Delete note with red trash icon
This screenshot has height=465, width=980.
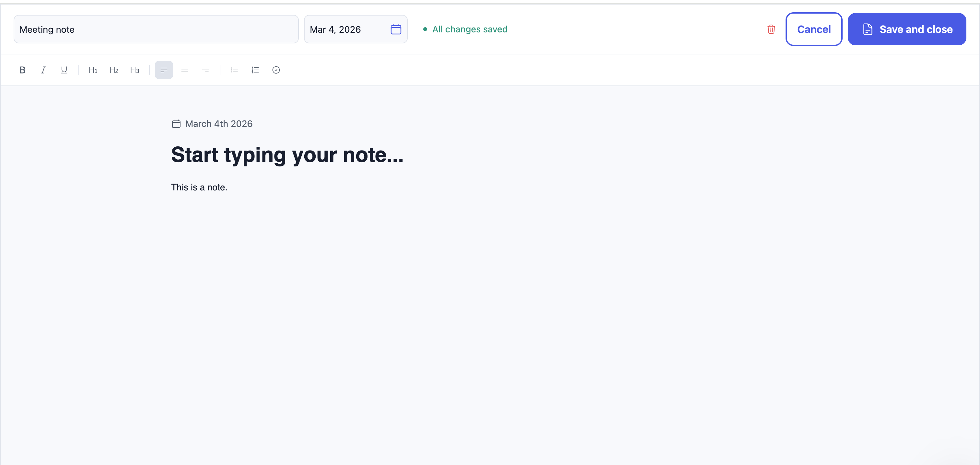point(771,29)
